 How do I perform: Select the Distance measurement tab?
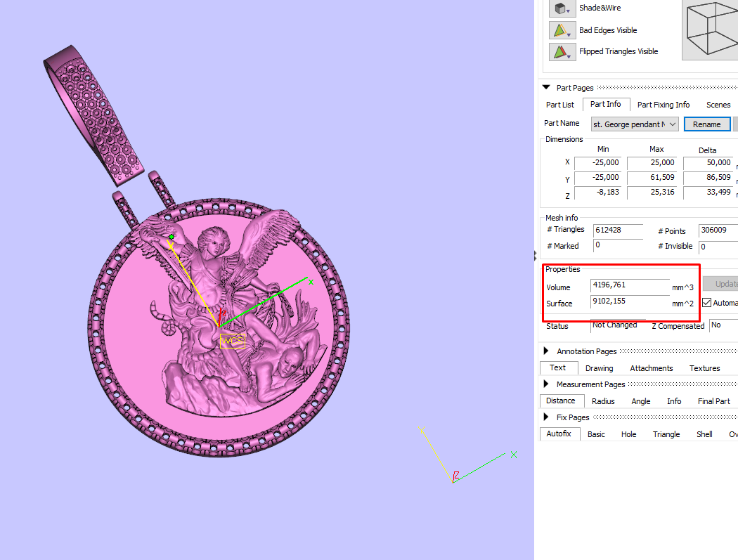pos(561,401)
